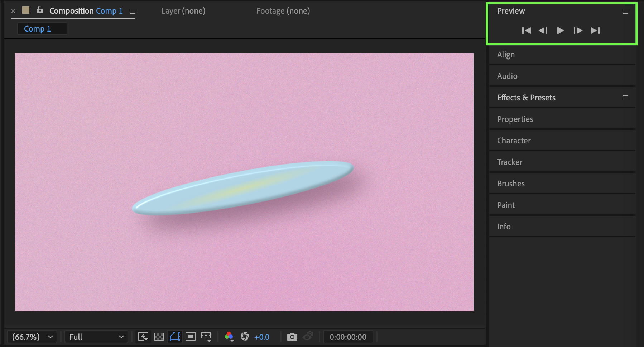Switch to the Layer (none) tab
Image resolution: width=644 pixels, height=347 pixels.
183,11
